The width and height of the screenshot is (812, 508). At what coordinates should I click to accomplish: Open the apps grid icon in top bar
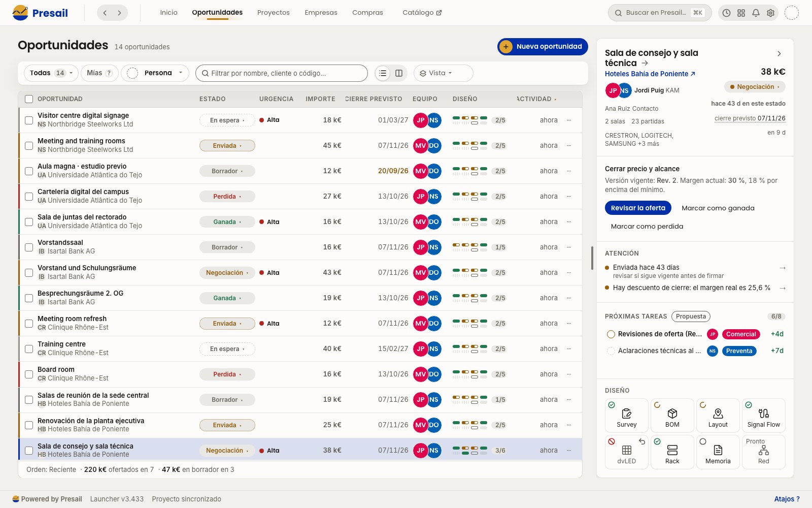click(x=741, y=13)
